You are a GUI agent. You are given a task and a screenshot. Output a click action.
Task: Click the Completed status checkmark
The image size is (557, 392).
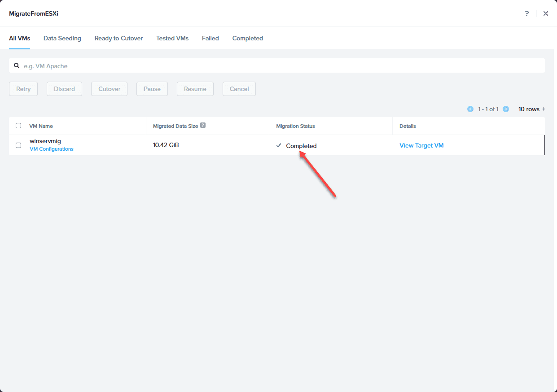[279, 145]
